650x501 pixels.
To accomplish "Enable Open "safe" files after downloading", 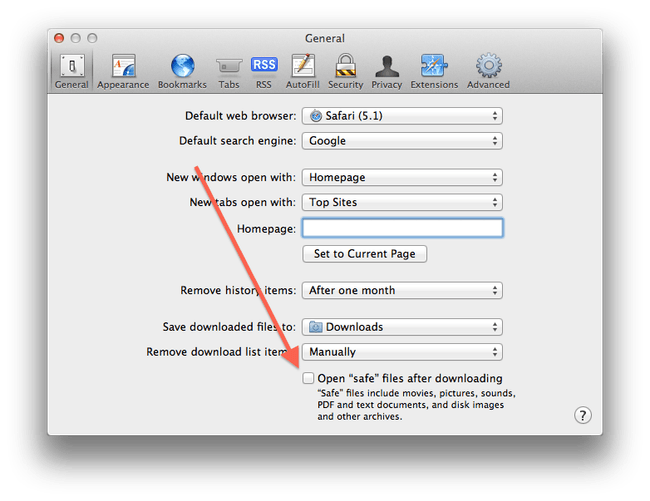I will point(308,378).
